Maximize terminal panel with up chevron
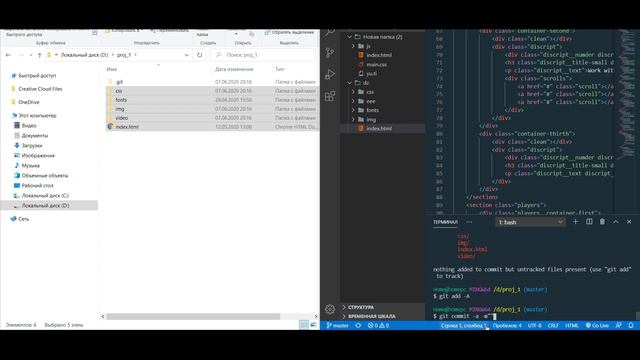The height and width of the screenshot is (360, 640). click(x=616, y=222)
